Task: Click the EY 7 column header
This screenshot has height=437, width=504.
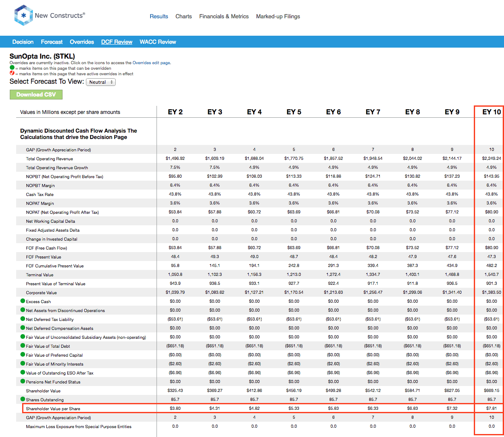Action: point(373,112)
